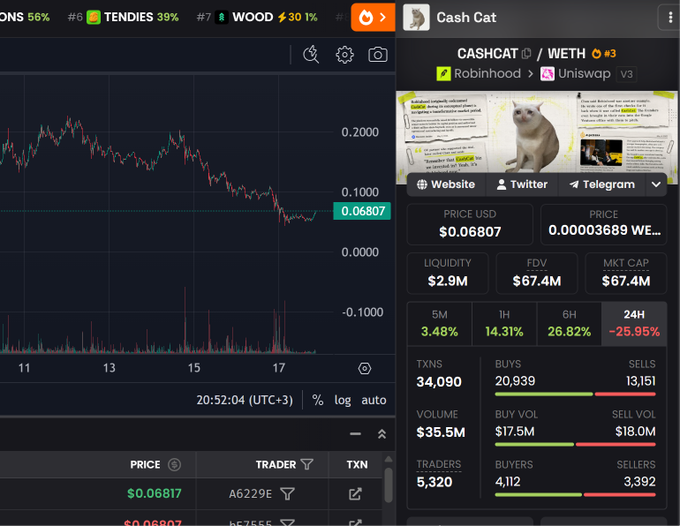This screenshot has width=680, height=526.
Task: Click the Robinhood chain icon
Action: [443, 74]
